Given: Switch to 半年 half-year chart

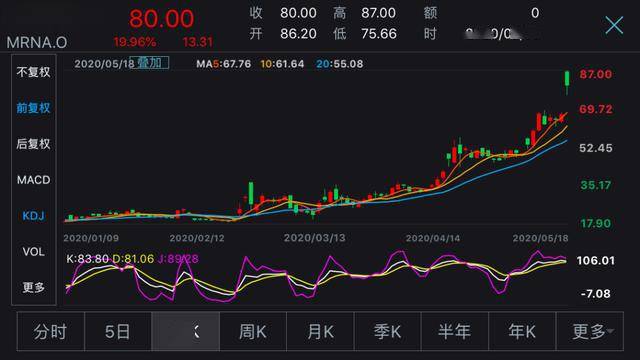Looking at the screenshot, I should click(455, 331).
